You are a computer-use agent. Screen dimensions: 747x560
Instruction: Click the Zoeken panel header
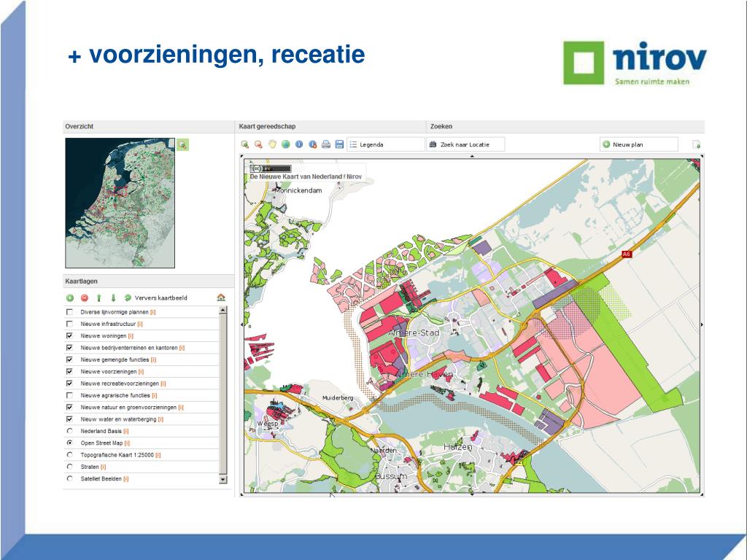(565, 126)
